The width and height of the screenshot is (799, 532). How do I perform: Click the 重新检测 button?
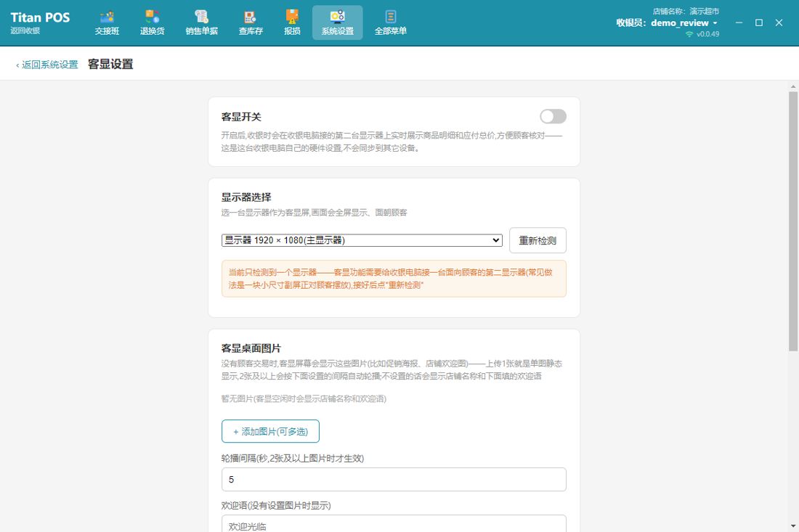[538, 240]
